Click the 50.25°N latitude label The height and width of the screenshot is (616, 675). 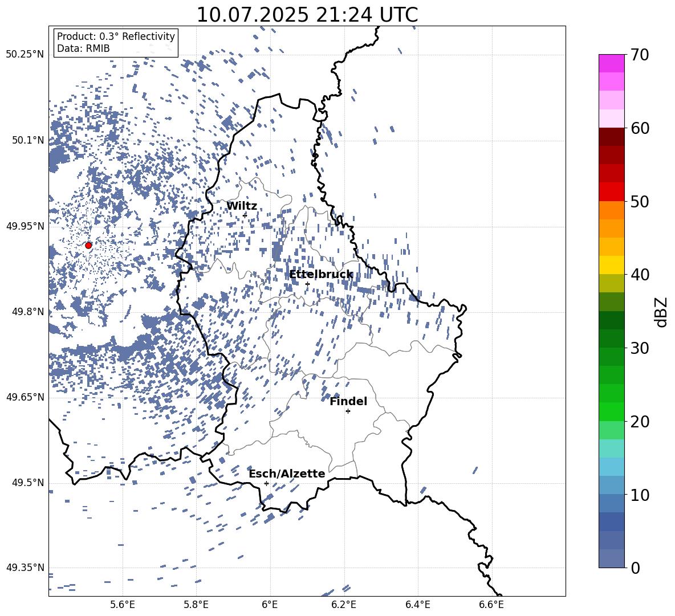tap(25, 55)
